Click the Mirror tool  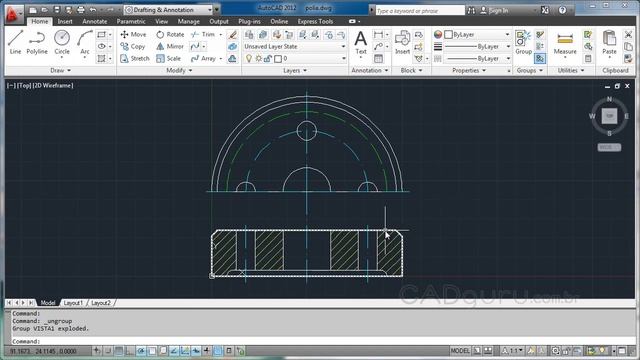coord(170,47)
